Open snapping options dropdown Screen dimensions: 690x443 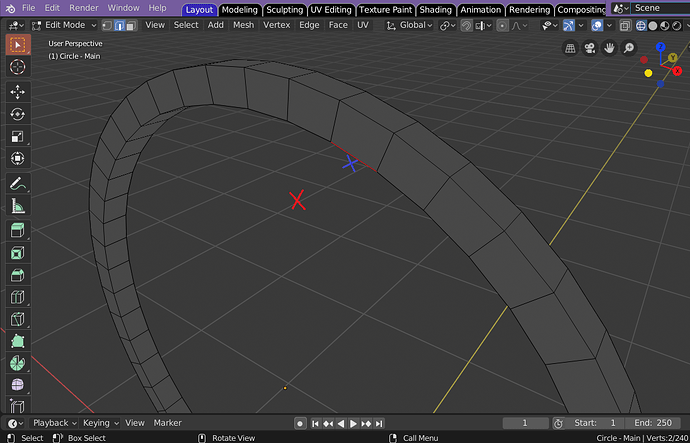click(x=484, y=26)
